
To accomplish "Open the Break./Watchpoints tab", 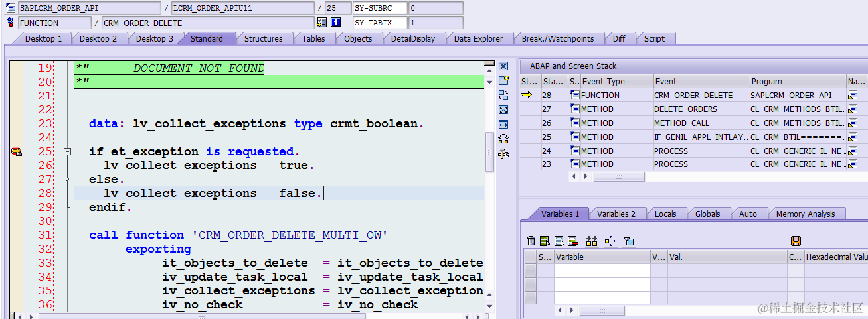I will pos(558,38).
